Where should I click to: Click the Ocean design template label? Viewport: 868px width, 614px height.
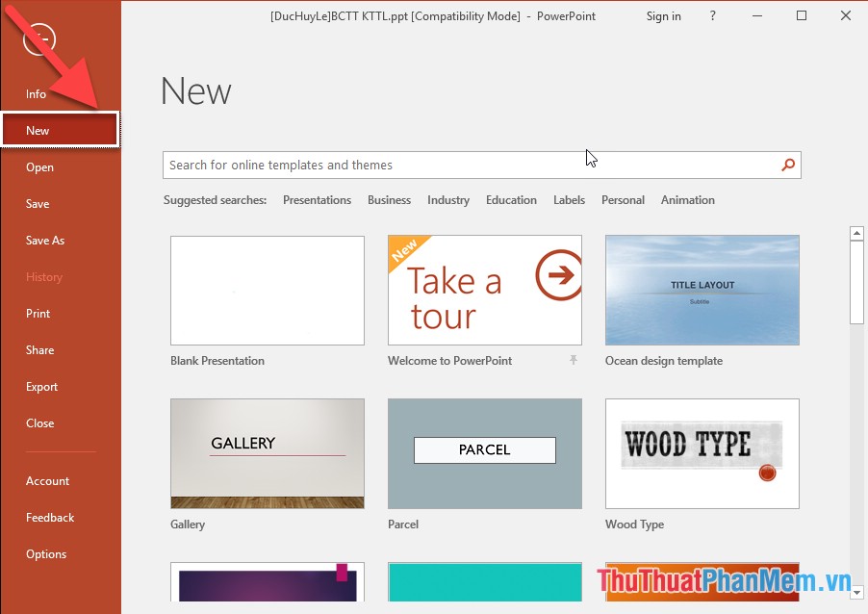tap(664, 361)
